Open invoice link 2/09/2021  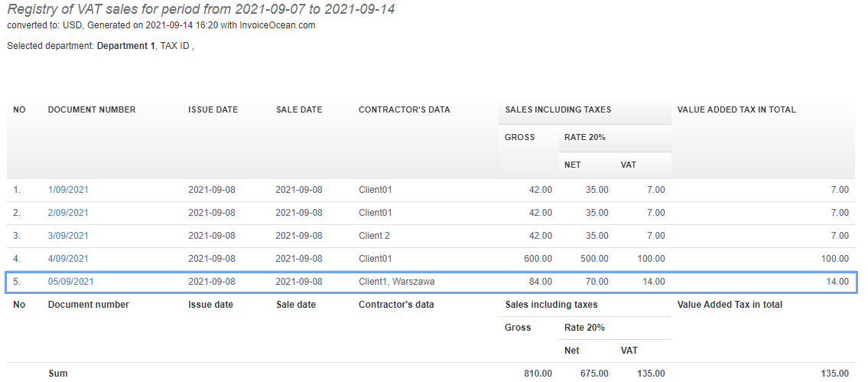(68, 213)
